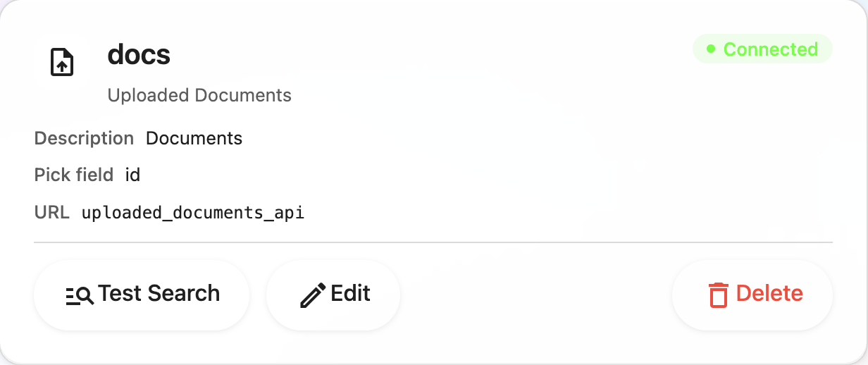This screenshot has height=365, width=868.
Task: Click the Uploaded Documents subtitle
Action: point(199,95)
